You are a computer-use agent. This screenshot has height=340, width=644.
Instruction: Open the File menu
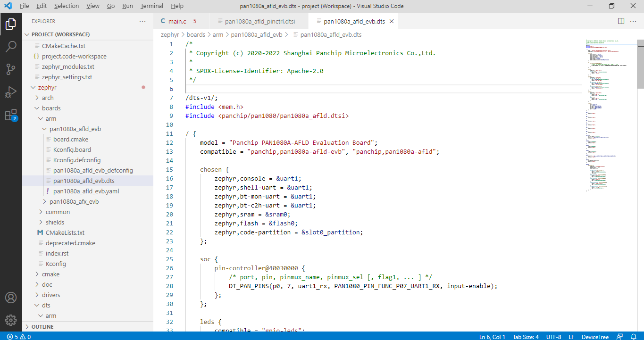pos(24,6)
